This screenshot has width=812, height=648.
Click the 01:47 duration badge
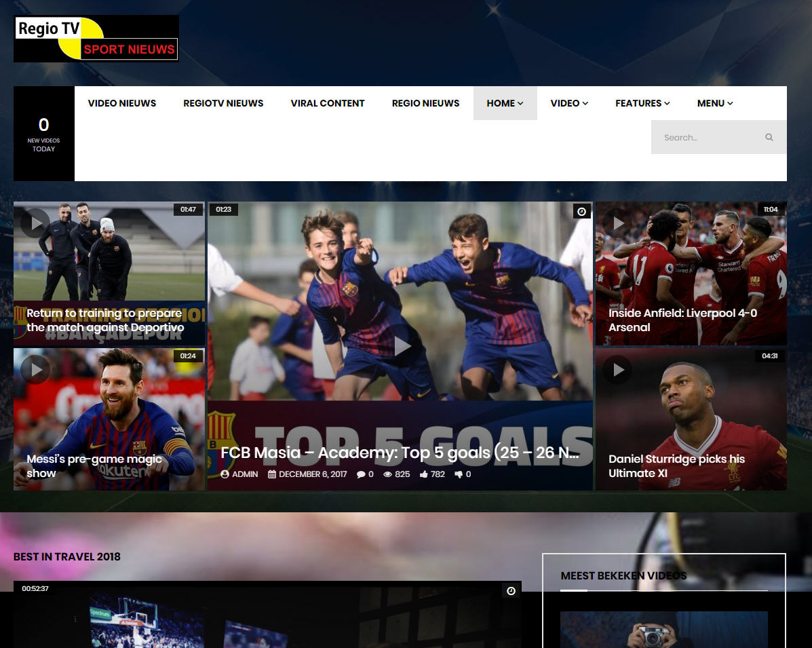(x=188, y=209)
